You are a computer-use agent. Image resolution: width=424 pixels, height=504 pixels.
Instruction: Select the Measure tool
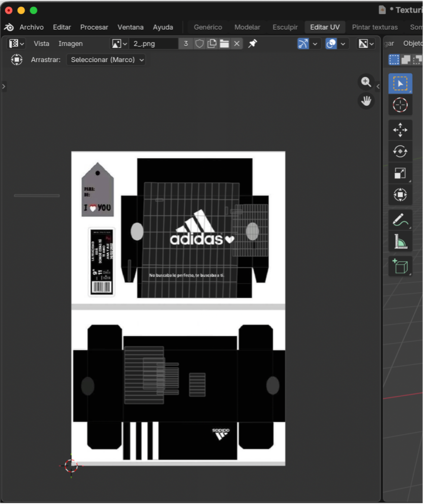click(x=400, y=242)
